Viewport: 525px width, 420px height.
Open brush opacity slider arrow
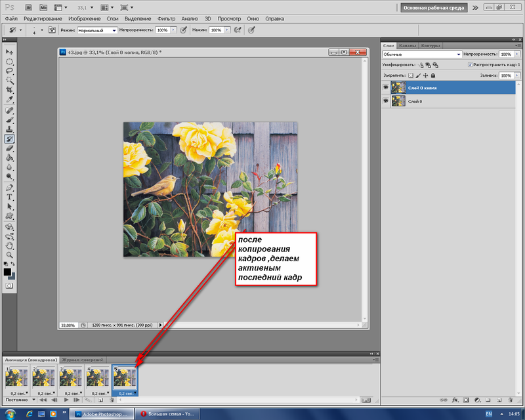[173, 30]
